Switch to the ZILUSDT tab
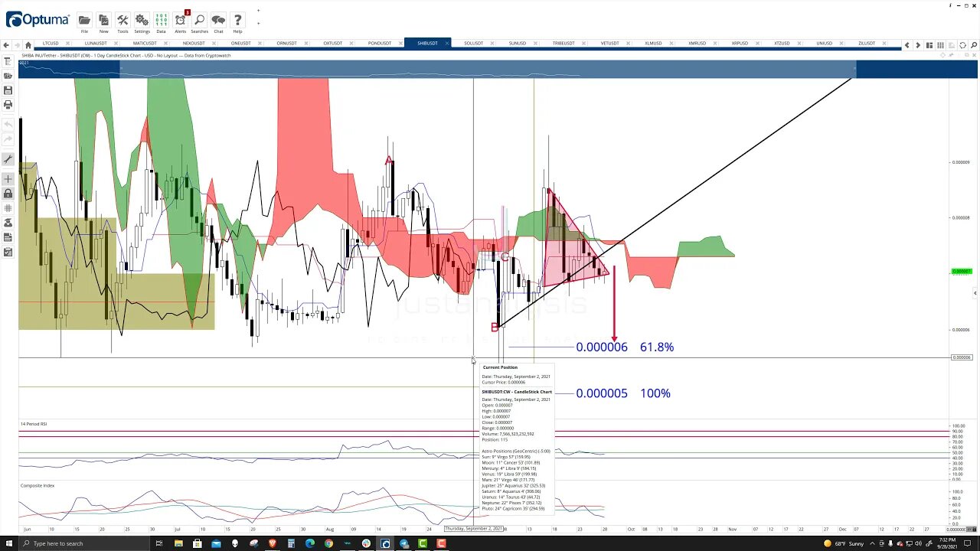Image resolution: width=980 pixels, height=551 pixels. pyautogui.click(x=867, y=44)
